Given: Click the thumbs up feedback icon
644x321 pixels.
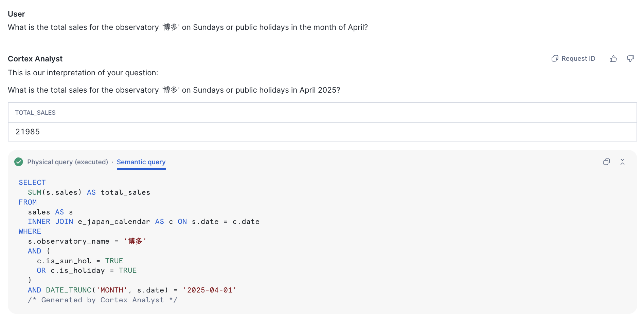Looking at the screenshot, I should pos(613,59).
